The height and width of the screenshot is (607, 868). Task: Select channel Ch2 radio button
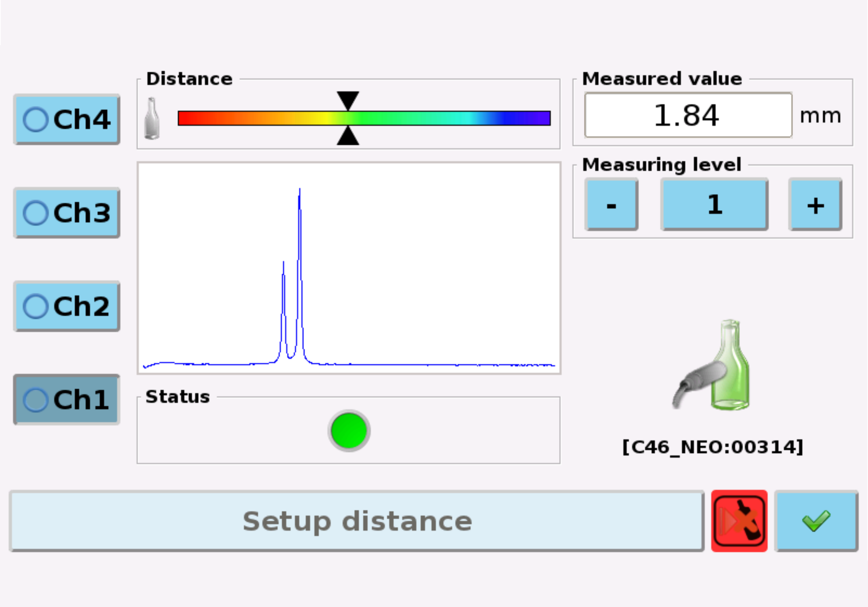67,306
